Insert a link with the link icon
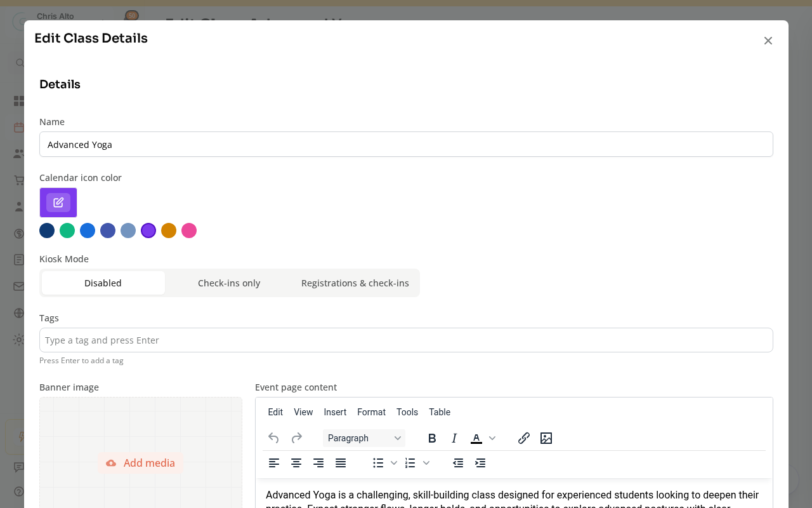 point(523,438)
